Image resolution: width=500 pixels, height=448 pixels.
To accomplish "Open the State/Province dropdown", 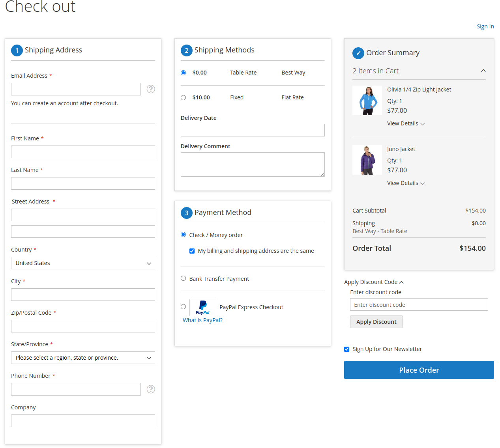I will coord(83,358).
